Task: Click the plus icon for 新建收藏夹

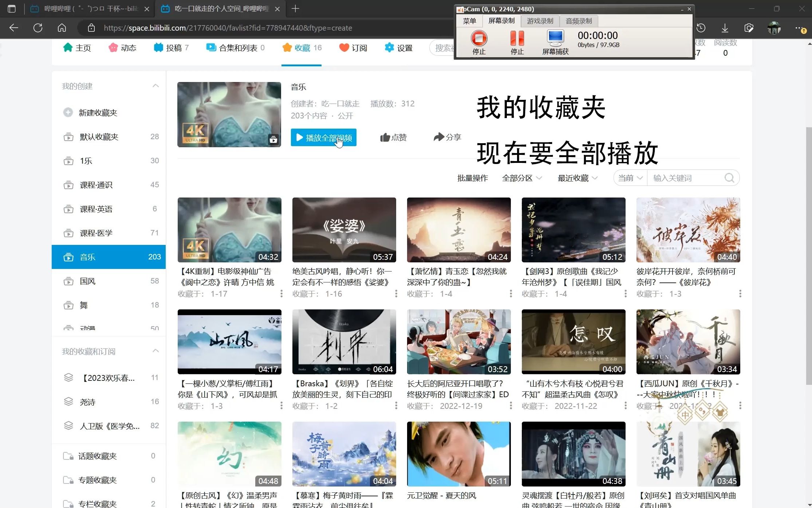Action: [68, 112]
